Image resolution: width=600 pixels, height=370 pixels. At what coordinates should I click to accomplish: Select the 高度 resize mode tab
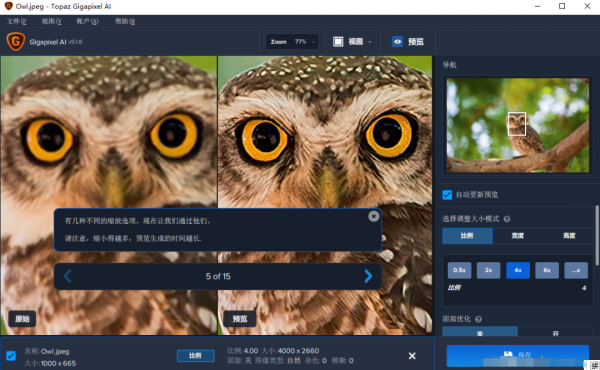point(569,236)
